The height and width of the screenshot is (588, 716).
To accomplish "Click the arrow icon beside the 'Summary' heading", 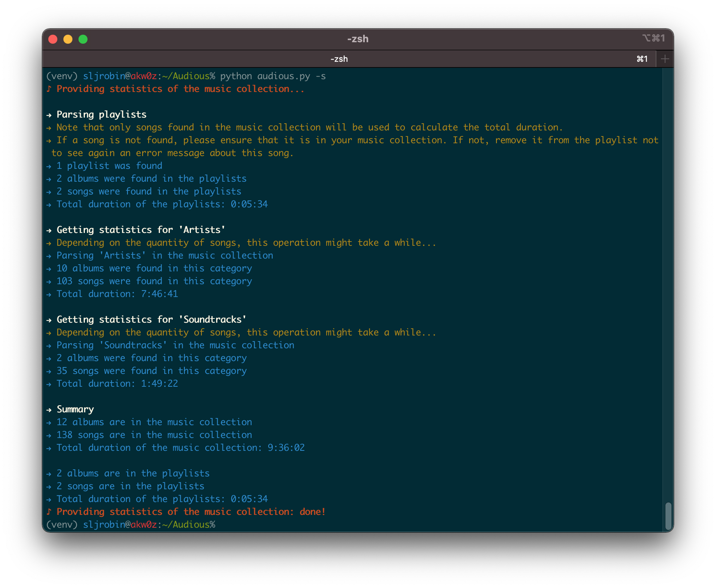I will [49, 409].
